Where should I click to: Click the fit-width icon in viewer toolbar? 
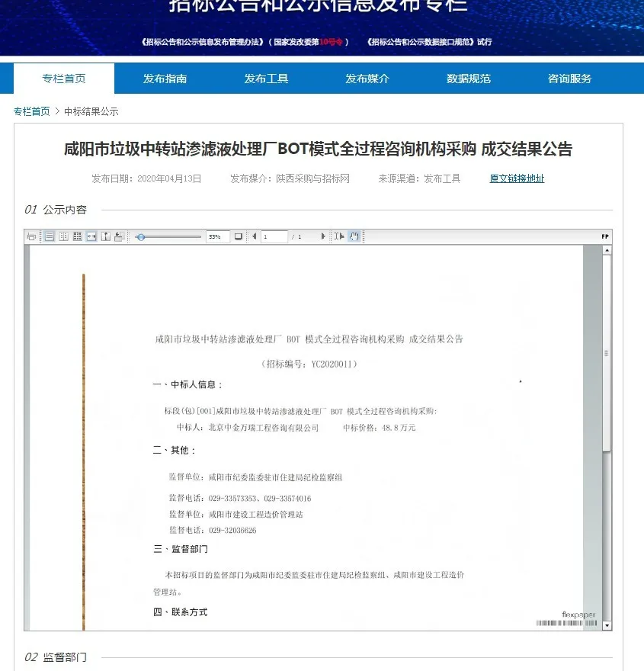click(91, 237)
